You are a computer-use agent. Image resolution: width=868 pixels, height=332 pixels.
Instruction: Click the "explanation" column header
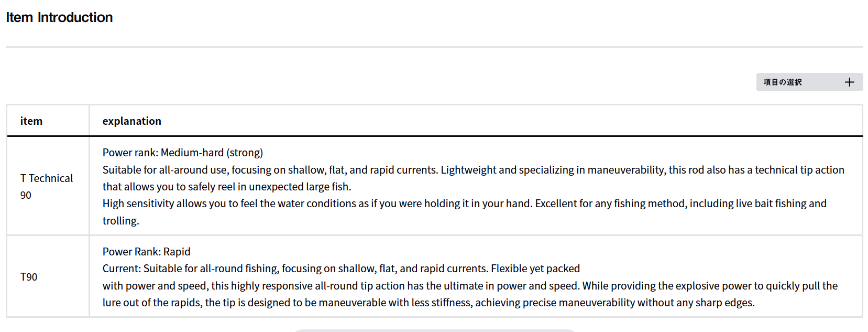coord(132,121)
